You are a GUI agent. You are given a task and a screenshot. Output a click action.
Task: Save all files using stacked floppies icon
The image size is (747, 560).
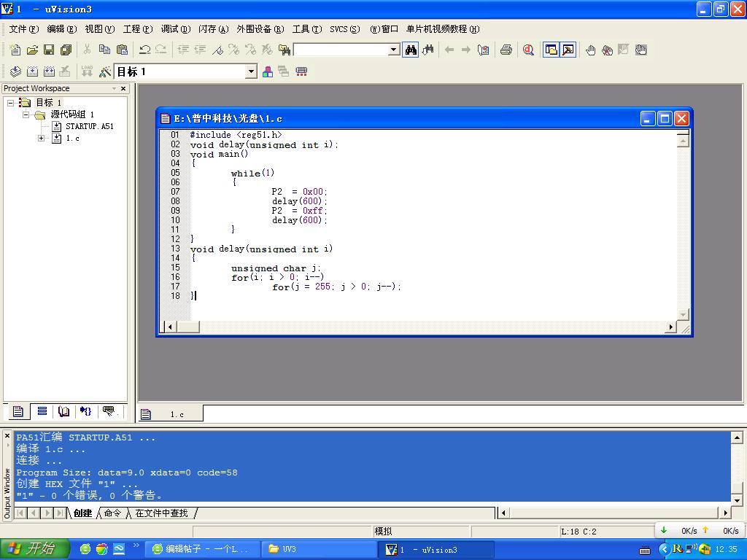66,50
